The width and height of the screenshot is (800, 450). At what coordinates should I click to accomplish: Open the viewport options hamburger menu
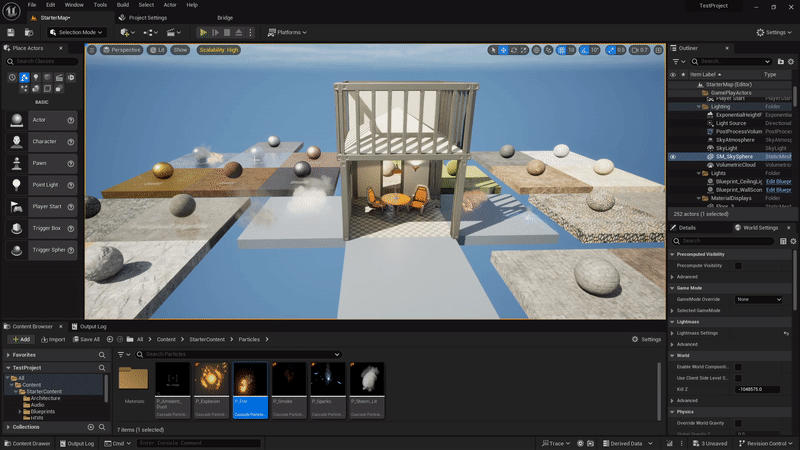click(92, 50)
